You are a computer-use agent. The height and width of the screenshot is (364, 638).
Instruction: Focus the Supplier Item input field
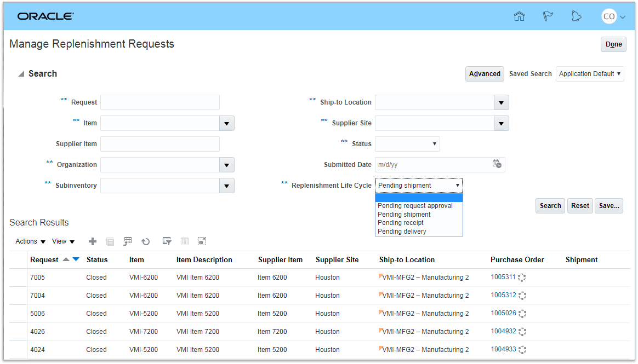(x=160, y=144)
